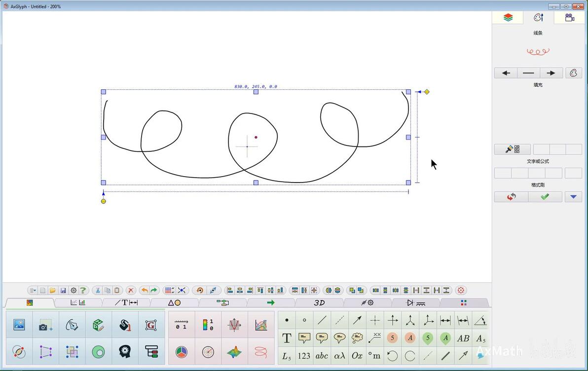
Task: Redo with the green arrow
Action: point(154,291)
